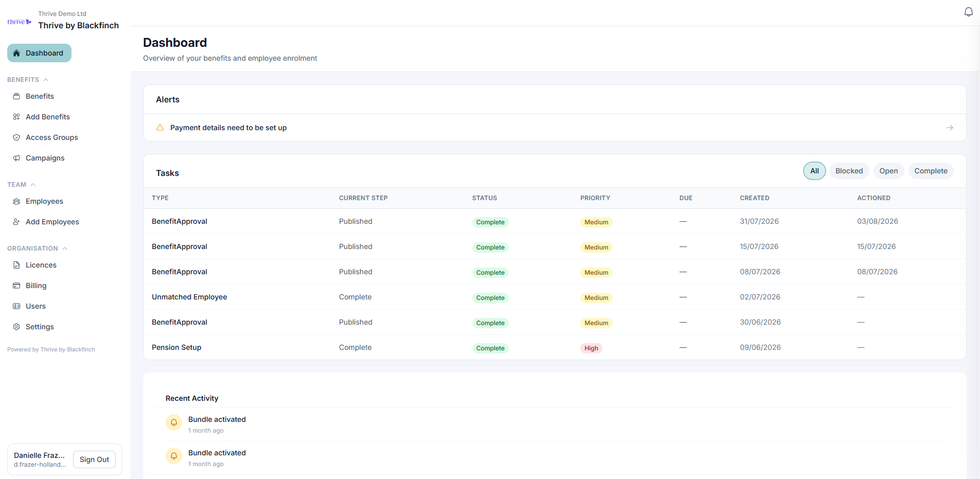This screenshot has width=980, height=479.
Task: Open the notifications bell
Action: coord(968,12)
